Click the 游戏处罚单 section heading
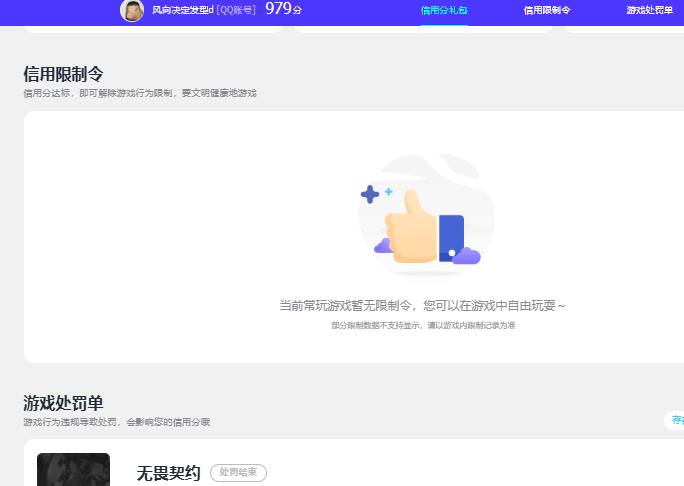The height and width of the screenshot is (486, 684). (x=63, y=403)
